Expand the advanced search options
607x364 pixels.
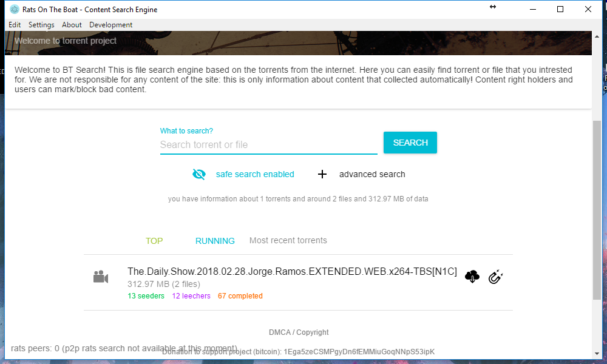point(371,174)
